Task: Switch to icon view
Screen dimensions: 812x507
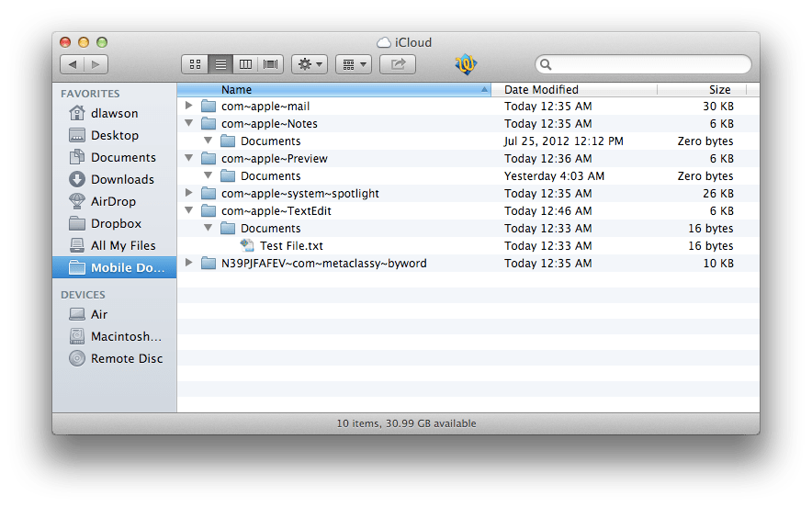Action: [195, 64]
